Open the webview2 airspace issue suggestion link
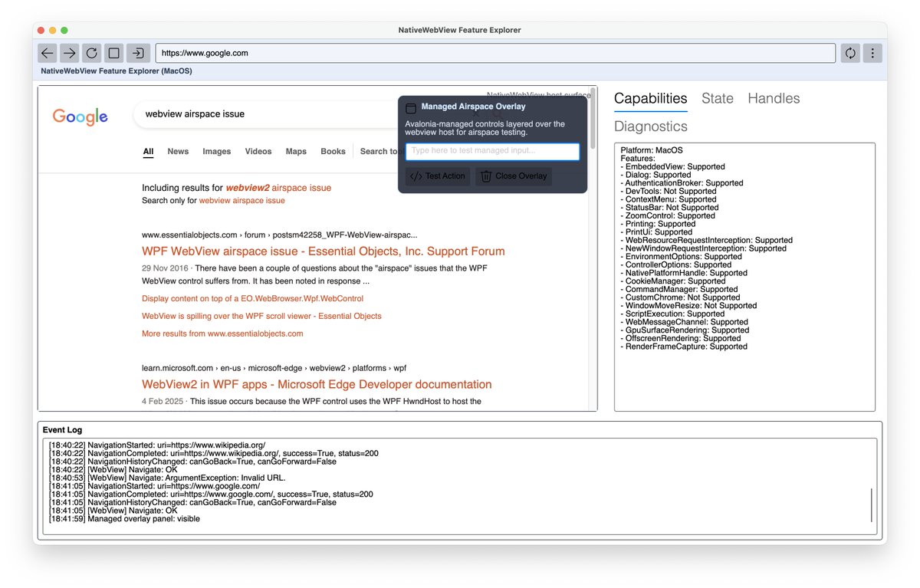Viewport: 920px width, 588px height. [x=278, y=188]
